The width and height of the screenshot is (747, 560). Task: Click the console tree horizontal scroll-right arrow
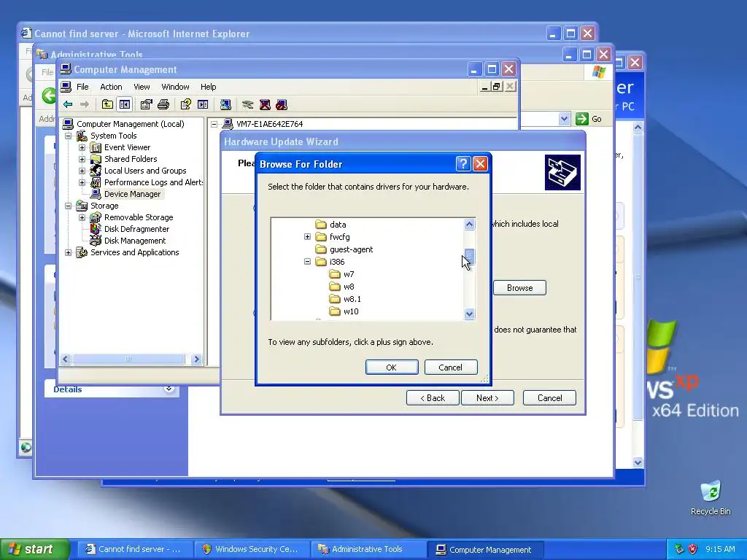click(196, 359)
